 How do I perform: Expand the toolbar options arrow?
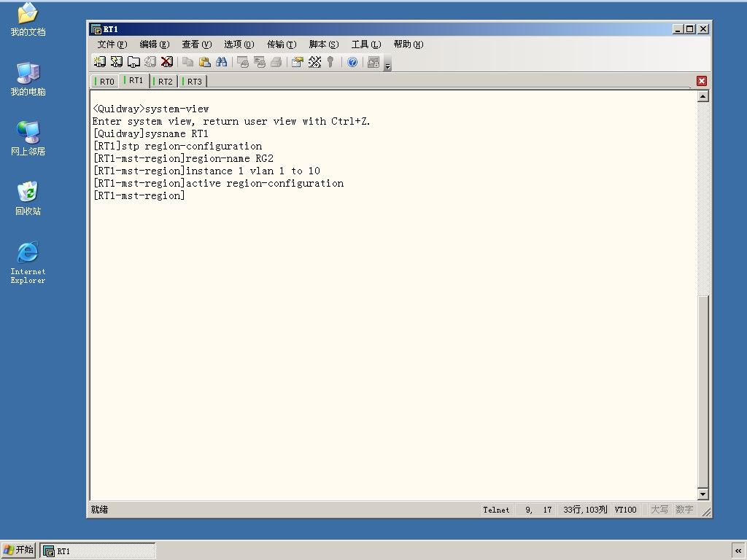click(x=387, y=66)
